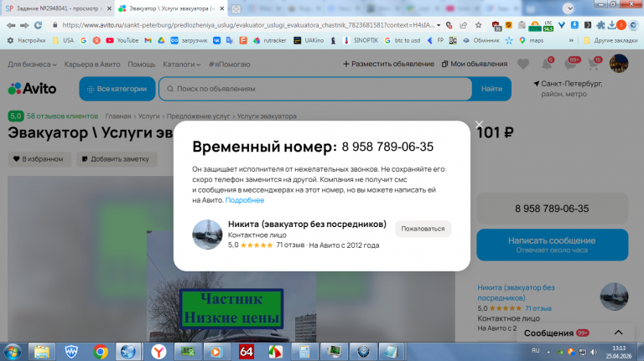Open Chrome from the taskbar
644x361 pixels.
tap(101, 352)
